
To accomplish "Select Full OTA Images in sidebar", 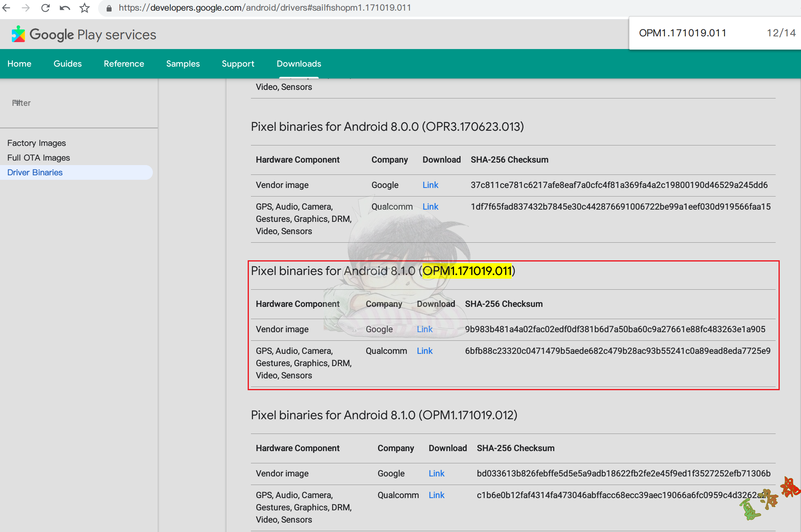I will tap(38, 158).
